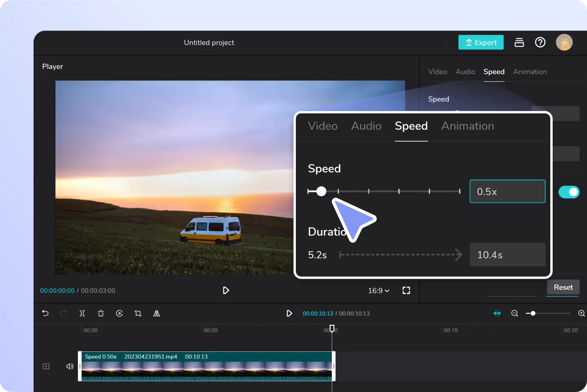Enter fullscreen in the player
The image size is (587, 392).
(406, 290)
